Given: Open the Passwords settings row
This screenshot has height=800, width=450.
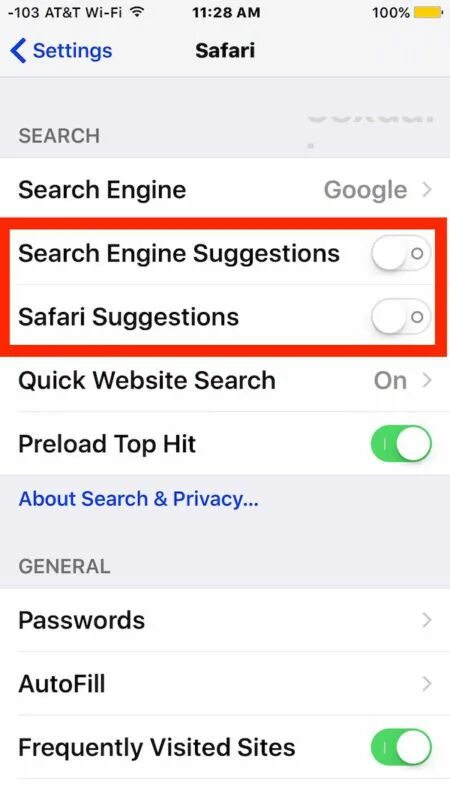Looking at the screenshot, I should point(225,620).
